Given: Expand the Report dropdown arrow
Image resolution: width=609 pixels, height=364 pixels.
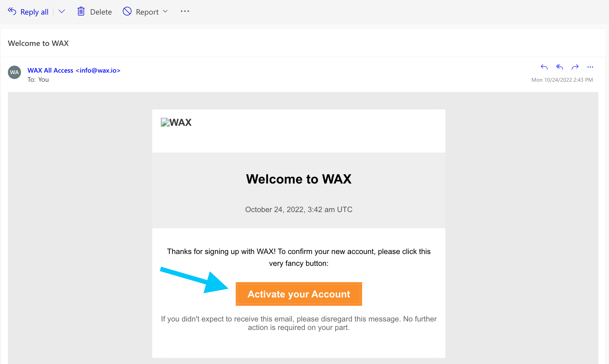Looking at the screenshot, I should (166, 12).
